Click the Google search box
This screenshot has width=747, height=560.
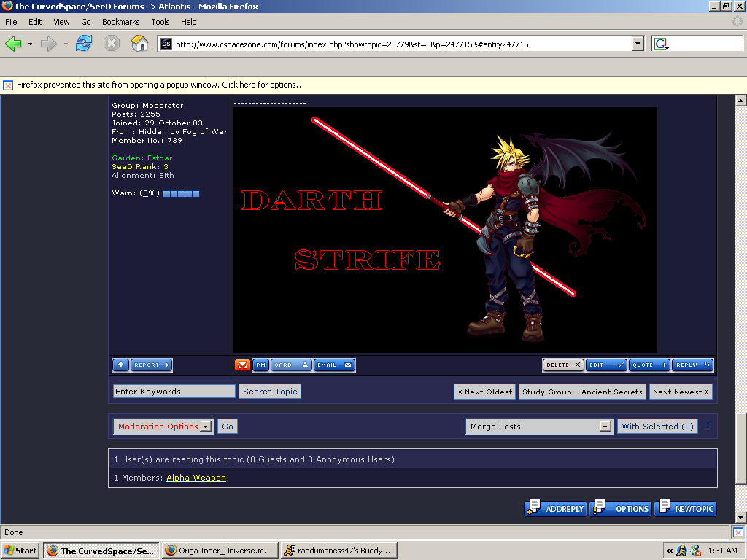point(706,44)
